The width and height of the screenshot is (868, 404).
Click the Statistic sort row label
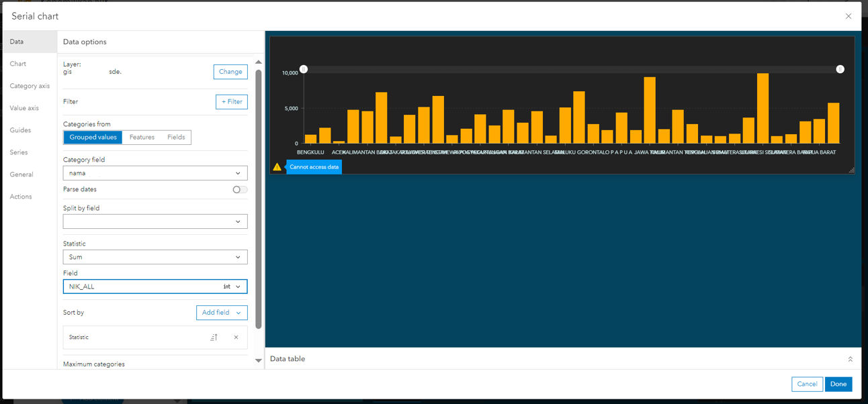point(79,338)
